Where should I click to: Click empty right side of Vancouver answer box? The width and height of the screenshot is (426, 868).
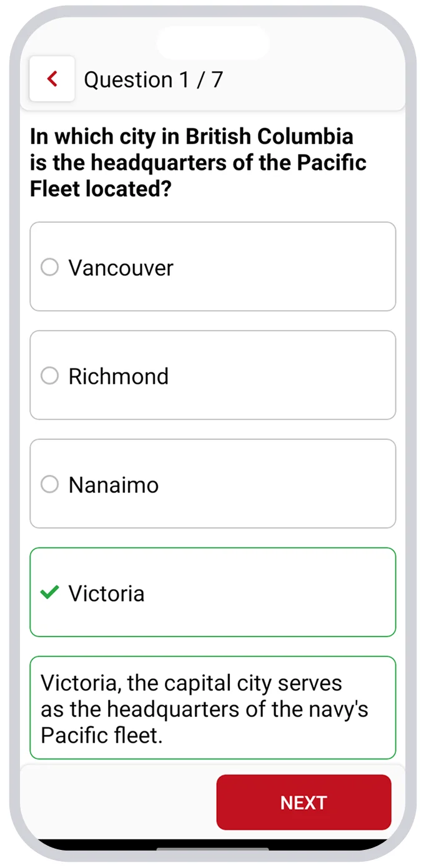tap(312, 267)
